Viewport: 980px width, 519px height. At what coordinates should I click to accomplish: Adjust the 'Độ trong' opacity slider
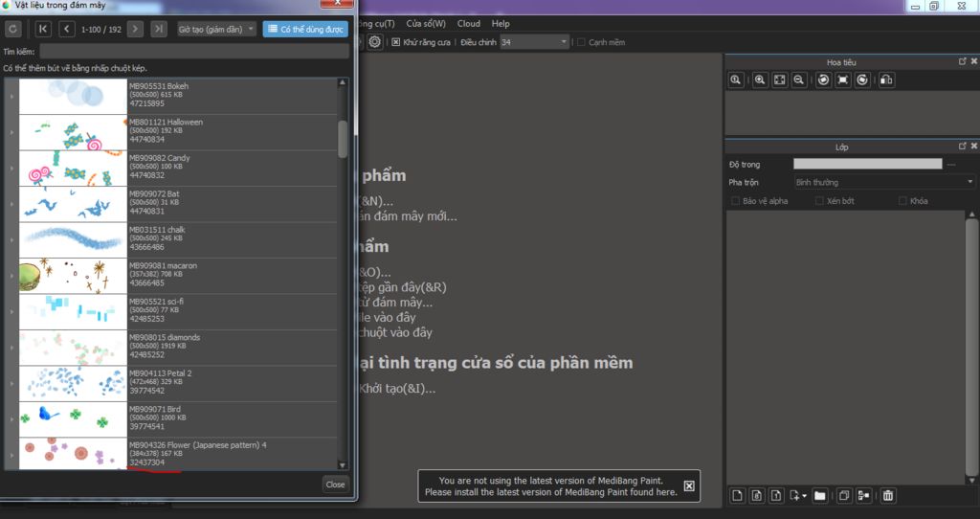click(867, 164)
